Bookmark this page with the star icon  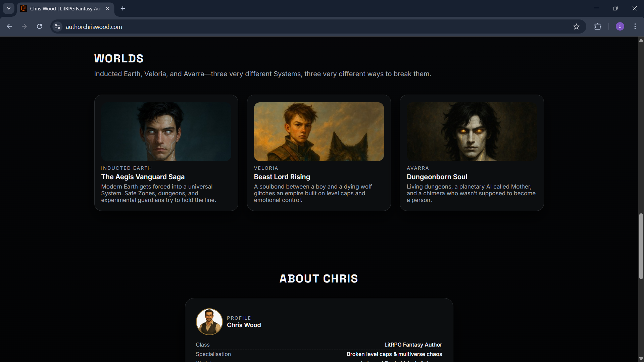tap(576, 27)
